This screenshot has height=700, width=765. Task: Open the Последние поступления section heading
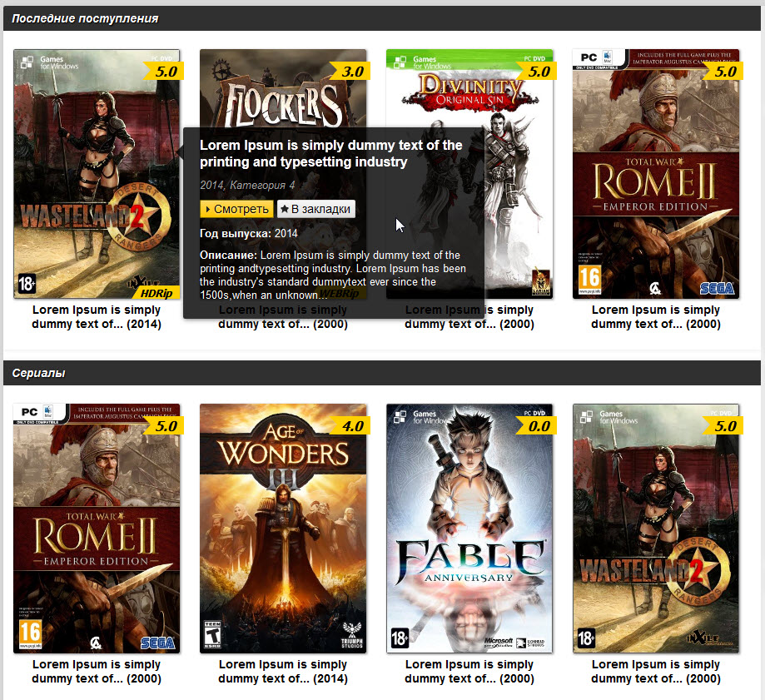85,18
